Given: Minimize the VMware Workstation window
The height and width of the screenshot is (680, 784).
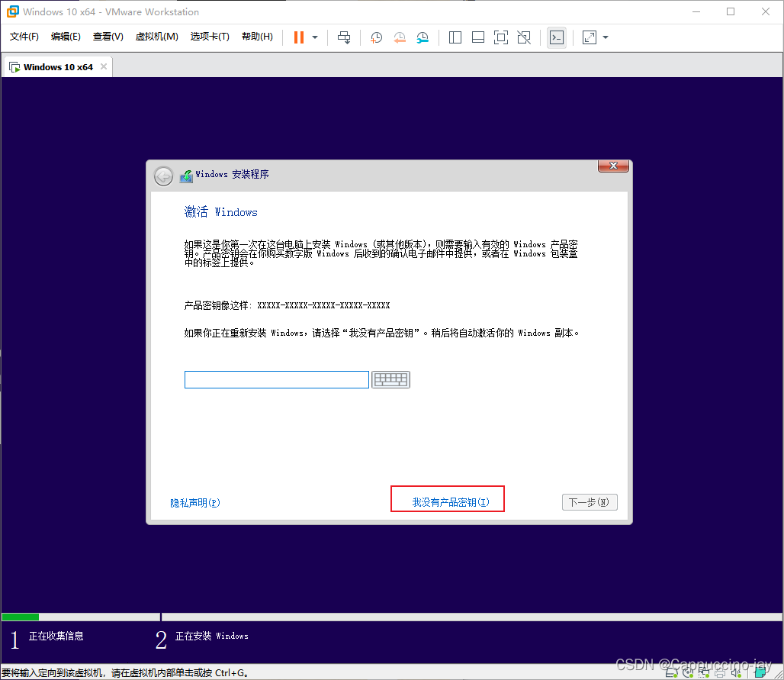Looking at the screenshot, I should (696, 11).
